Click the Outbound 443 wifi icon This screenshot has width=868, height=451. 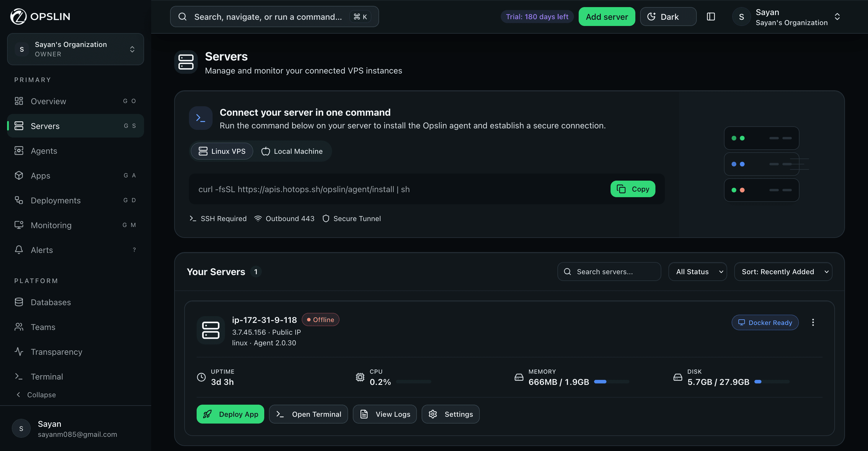(x=258, y=218)
